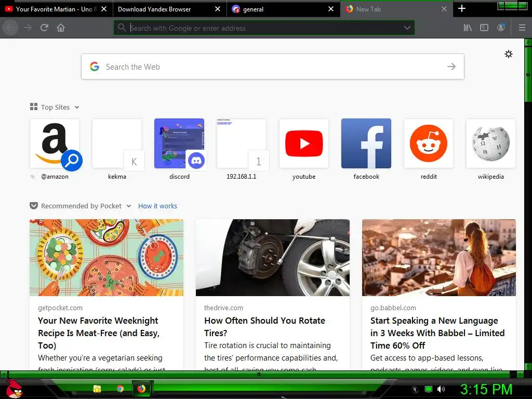Focus the address bar field
This screenshot has height=399, width=532.
tap(264, 28)
